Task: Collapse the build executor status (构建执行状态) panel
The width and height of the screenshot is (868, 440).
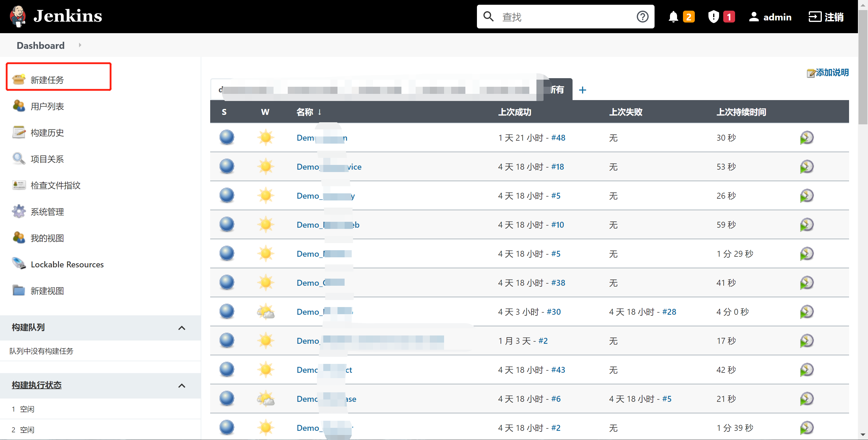Action: click(x=181, y=386)
